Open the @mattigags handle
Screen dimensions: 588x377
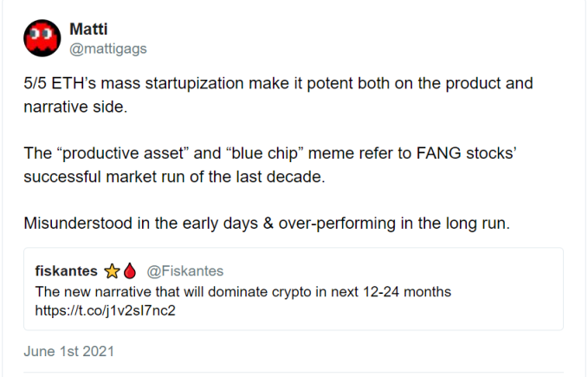[x=107, y=49]
